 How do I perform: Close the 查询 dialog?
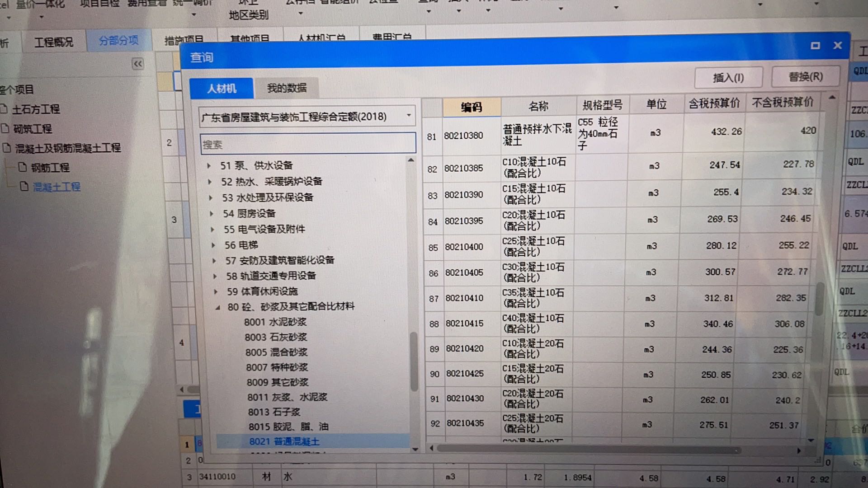coord(838,45)
